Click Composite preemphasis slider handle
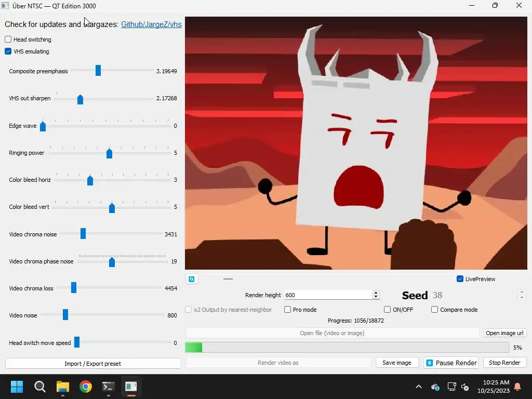Image resolution: width=532 pixels, height=399 pixels. [x=98, y=70]
